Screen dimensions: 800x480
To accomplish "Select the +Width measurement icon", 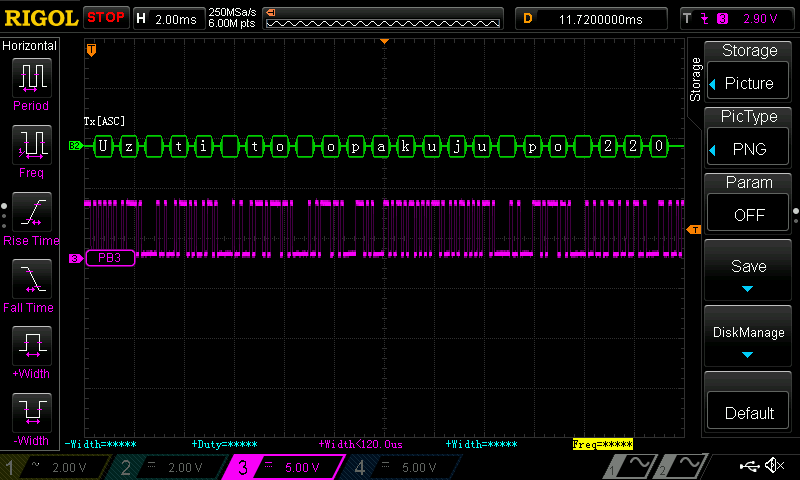I will click(x=32, y=345).
